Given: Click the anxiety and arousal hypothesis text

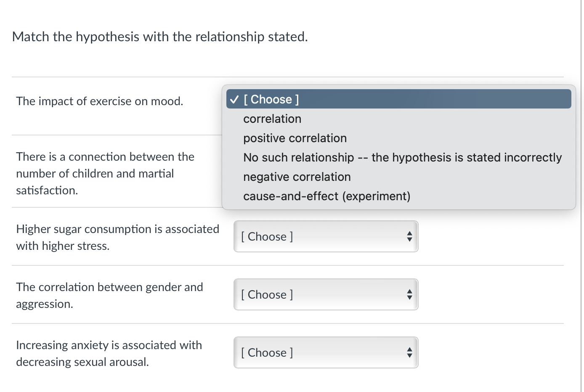Looking at the screenshot, I should [109, 353].
